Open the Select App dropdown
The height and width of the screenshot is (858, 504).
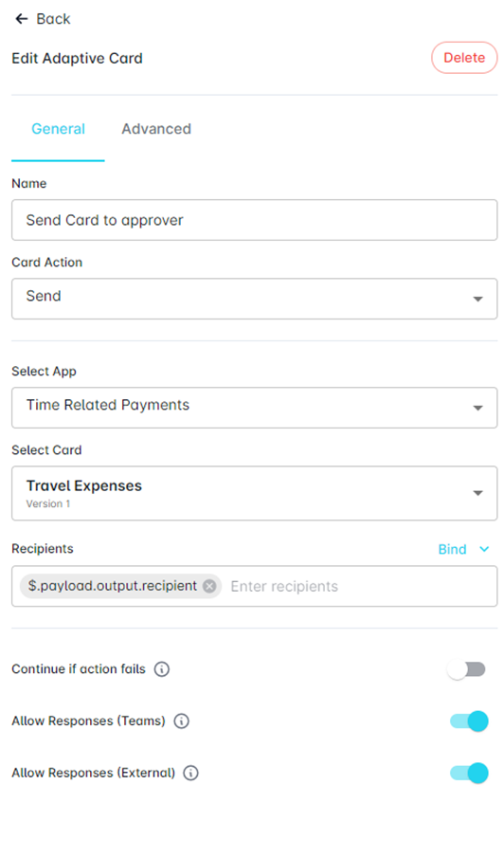[254, 408]
